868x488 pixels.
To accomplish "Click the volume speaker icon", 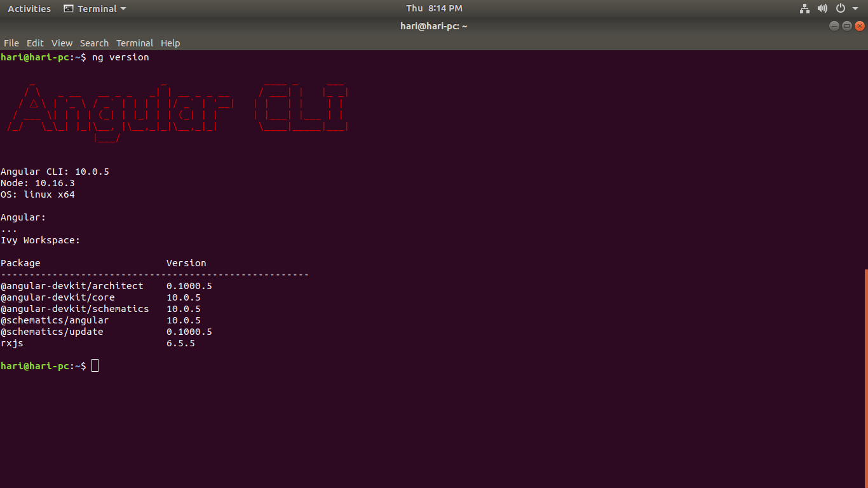I will click(822, 8).
